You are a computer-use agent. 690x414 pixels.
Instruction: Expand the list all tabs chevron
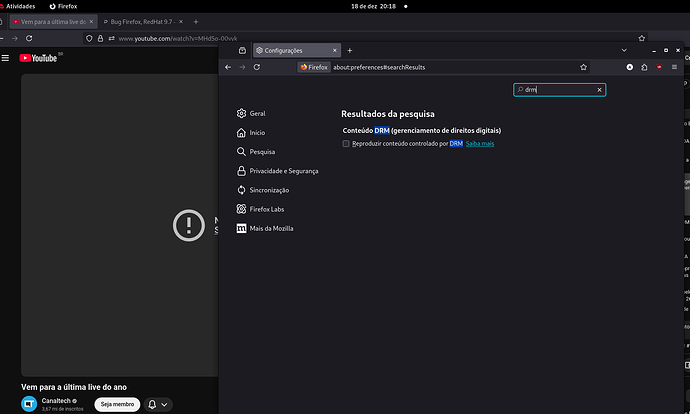[x=624, y=51]
